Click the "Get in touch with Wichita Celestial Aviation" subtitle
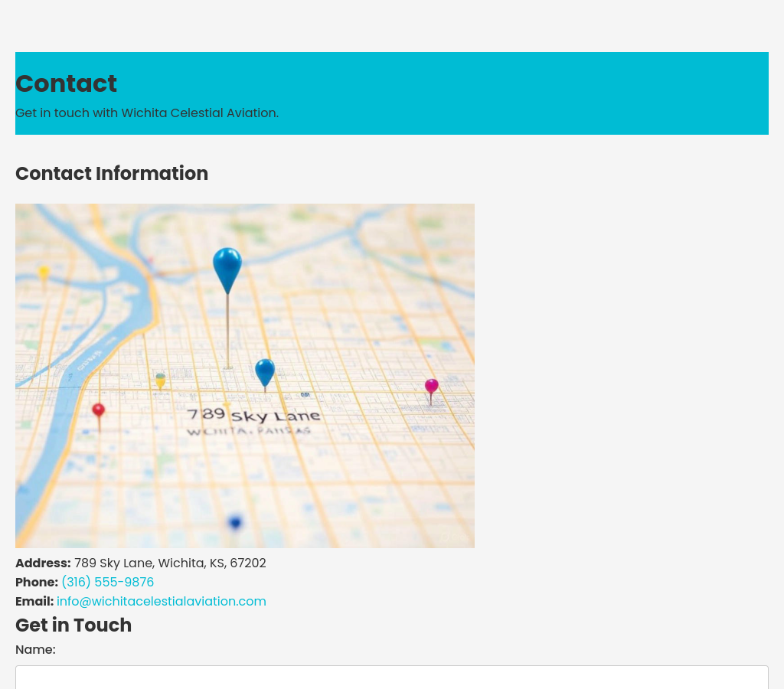Screen dimensions: 784x689 coord(147,113)
